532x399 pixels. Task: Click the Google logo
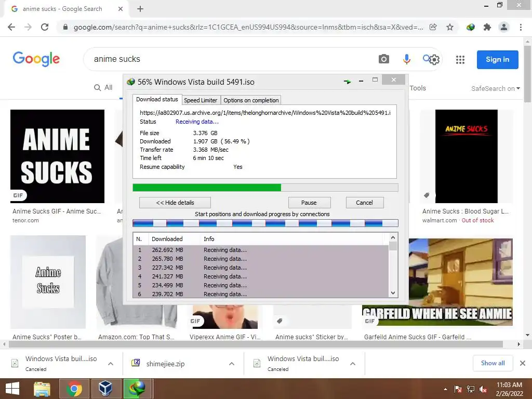pyautogui.click(x=36, y=59)
